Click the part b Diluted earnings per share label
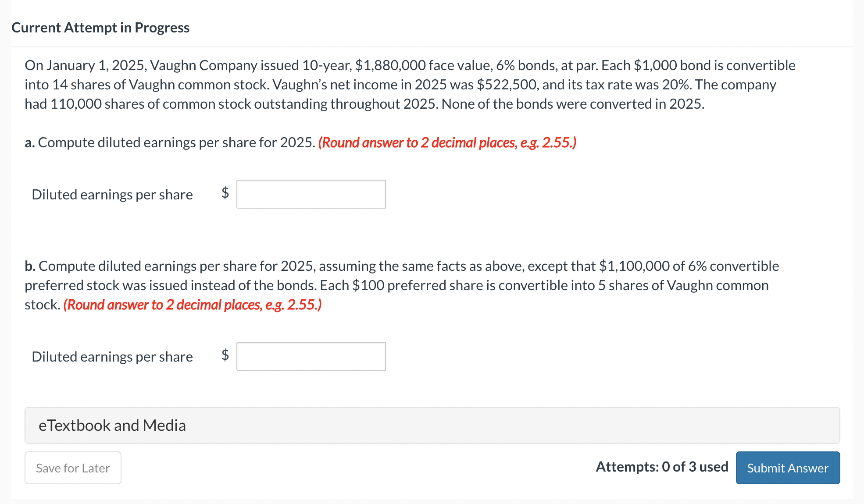This screenshot has height=504, width=864. 112,356
